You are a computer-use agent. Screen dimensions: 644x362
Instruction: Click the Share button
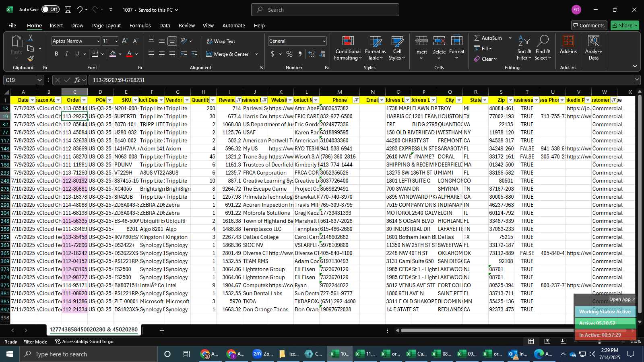click(625, 25)
